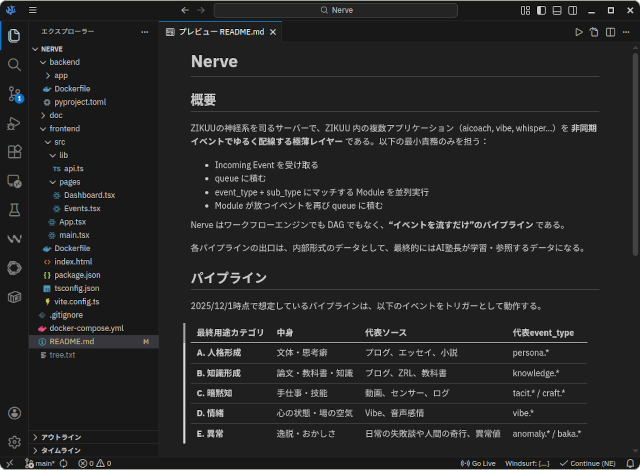
Task: Click the Manage gear icon
Action: 14,442
